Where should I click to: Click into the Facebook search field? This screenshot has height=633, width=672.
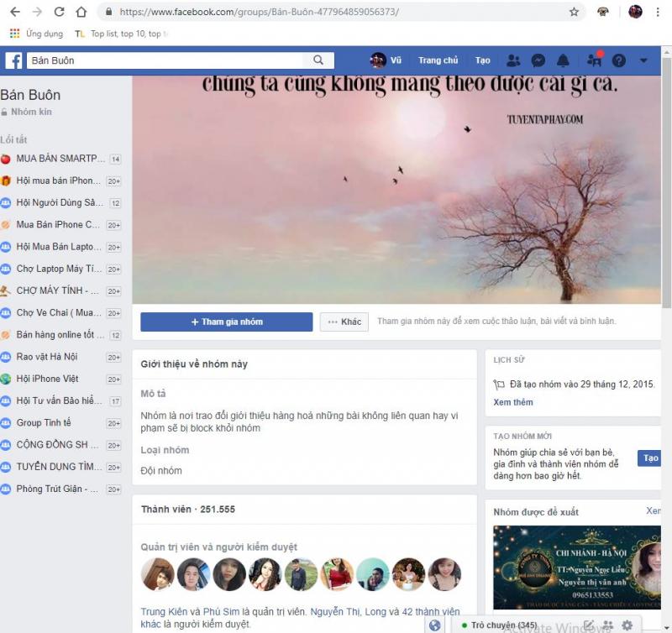(x=168, y=60)
